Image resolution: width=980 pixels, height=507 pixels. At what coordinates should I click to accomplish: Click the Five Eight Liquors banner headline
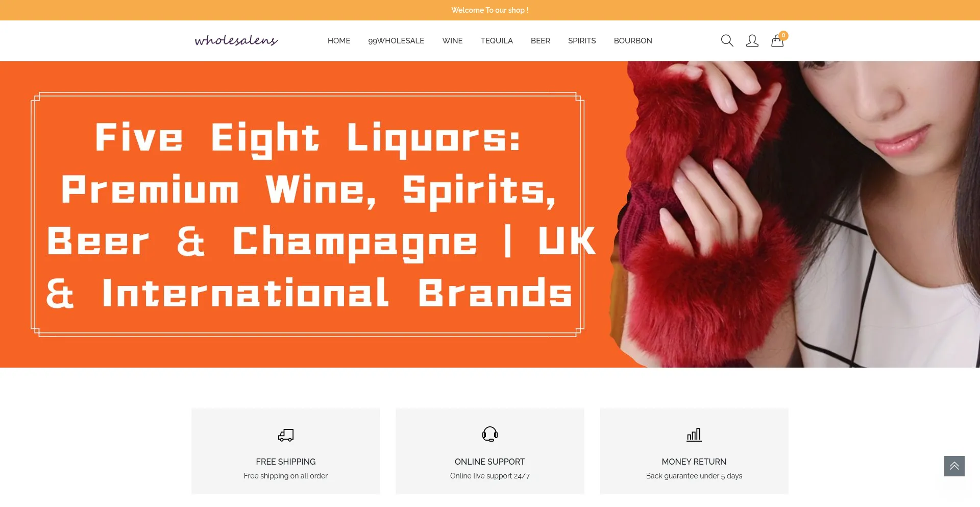321,215
